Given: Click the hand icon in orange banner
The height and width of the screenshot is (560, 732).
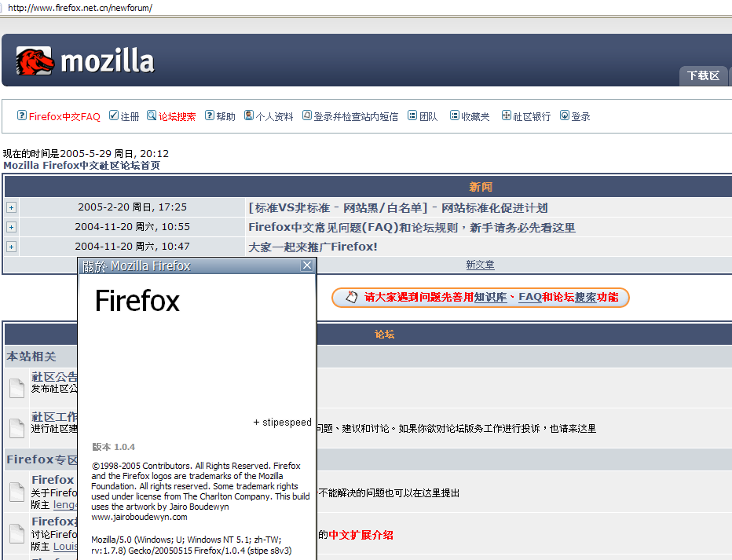Looking at the screenshot, I should click(352, 297).
